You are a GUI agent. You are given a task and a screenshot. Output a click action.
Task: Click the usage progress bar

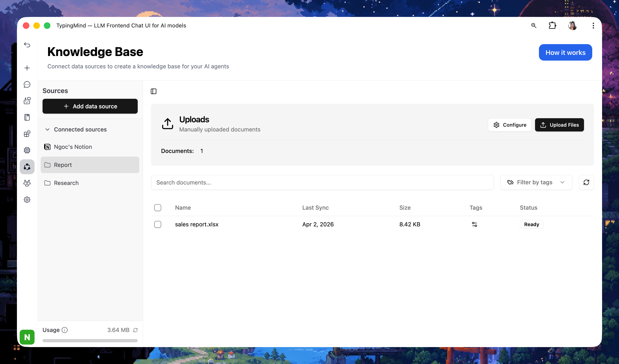pos(90,340)
